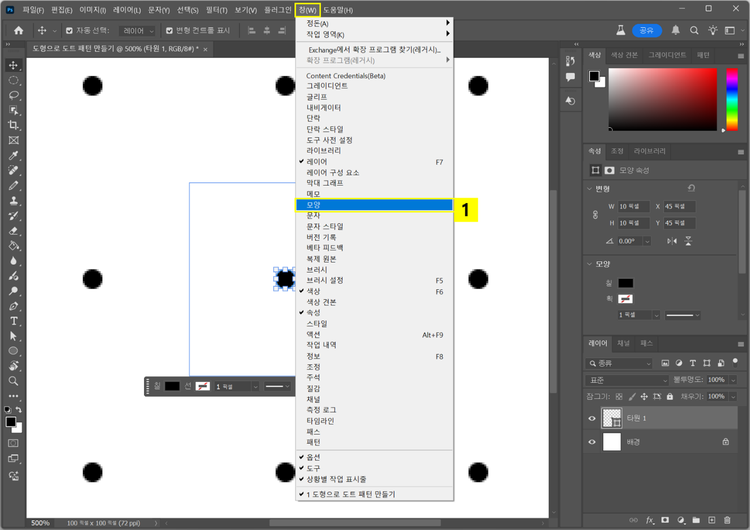Select the Dodge tool
The image size is (750, 530).
(13, 291)
